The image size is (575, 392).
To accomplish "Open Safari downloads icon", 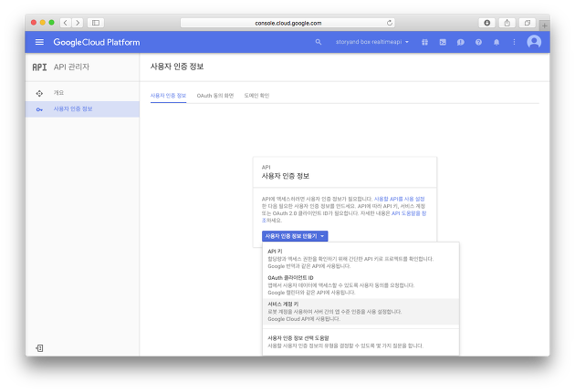I will (x=487, y=23).
